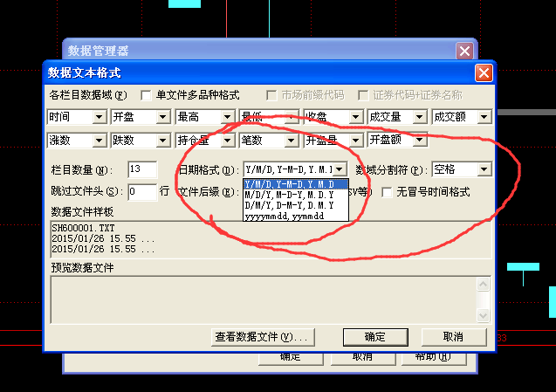
Task: Open the 成交额 column dropdown arrow
Action: pos(484,117)
